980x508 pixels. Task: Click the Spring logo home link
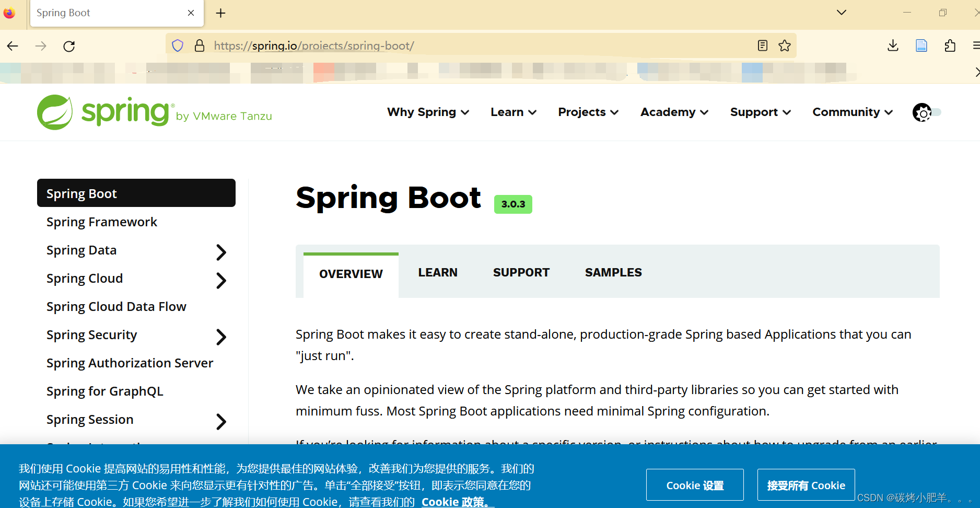tap(155, 112)
